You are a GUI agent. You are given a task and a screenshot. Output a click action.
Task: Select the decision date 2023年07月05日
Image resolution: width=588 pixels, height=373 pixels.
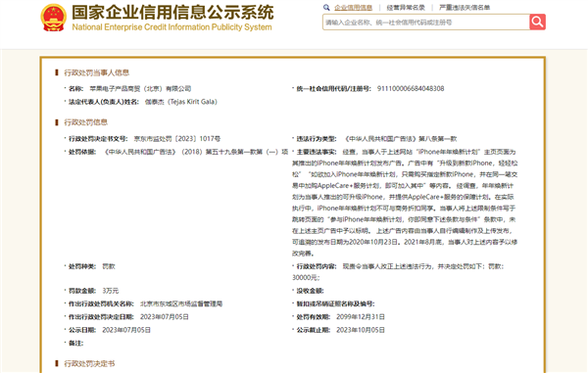[x=165, y=317]
